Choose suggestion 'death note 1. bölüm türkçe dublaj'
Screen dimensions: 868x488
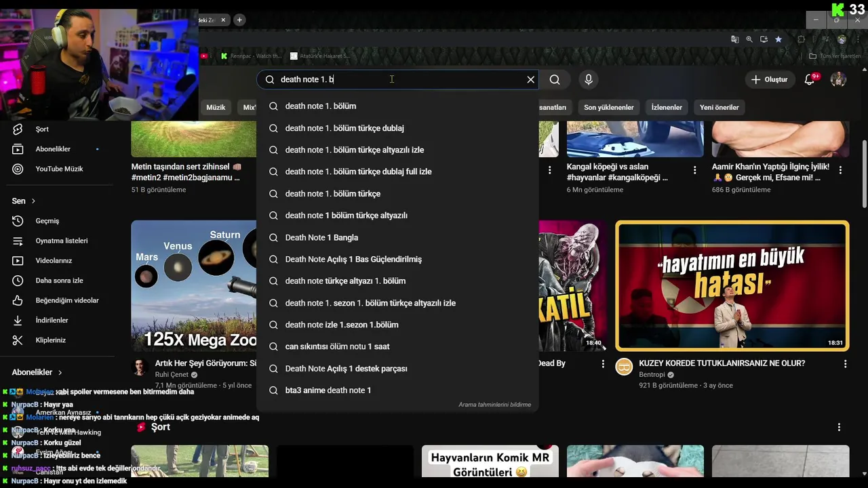point(397,128)
